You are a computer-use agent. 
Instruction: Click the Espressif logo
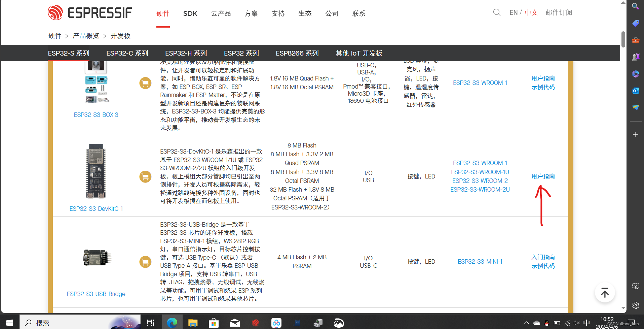89,13
